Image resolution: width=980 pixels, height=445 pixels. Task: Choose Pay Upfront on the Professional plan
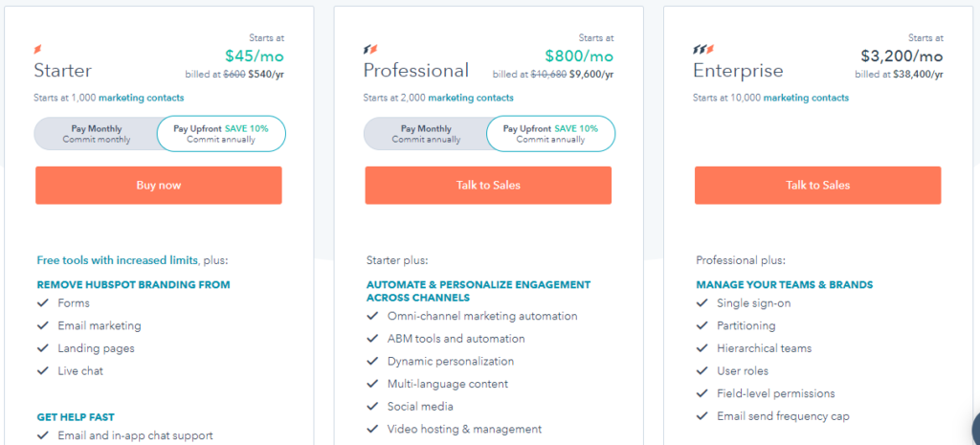(550, 134)
